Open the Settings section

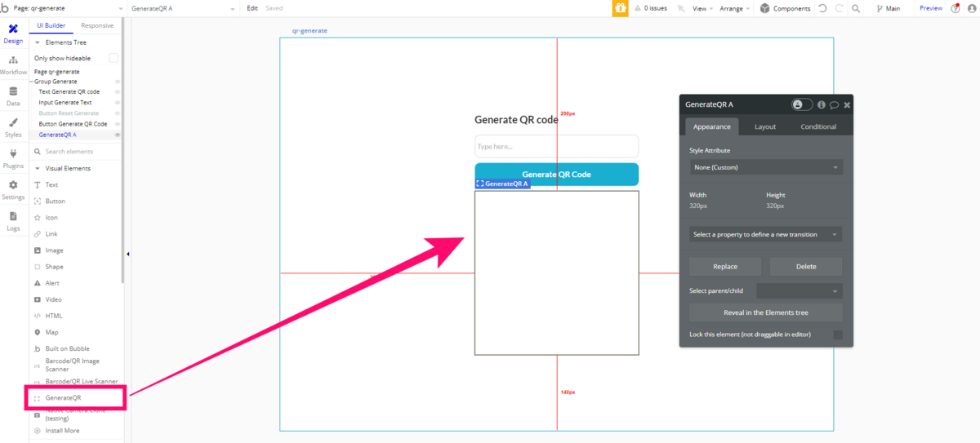13,189
